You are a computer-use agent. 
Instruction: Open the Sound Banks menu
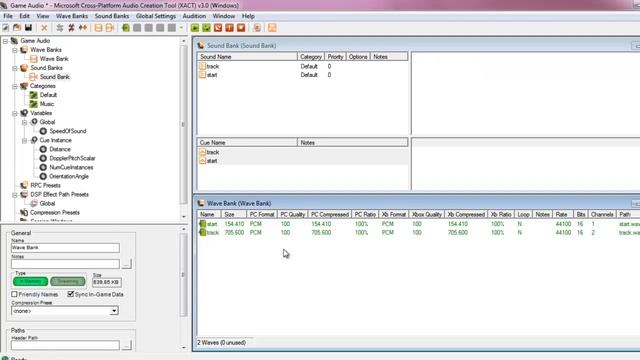(x=112, y=16)
